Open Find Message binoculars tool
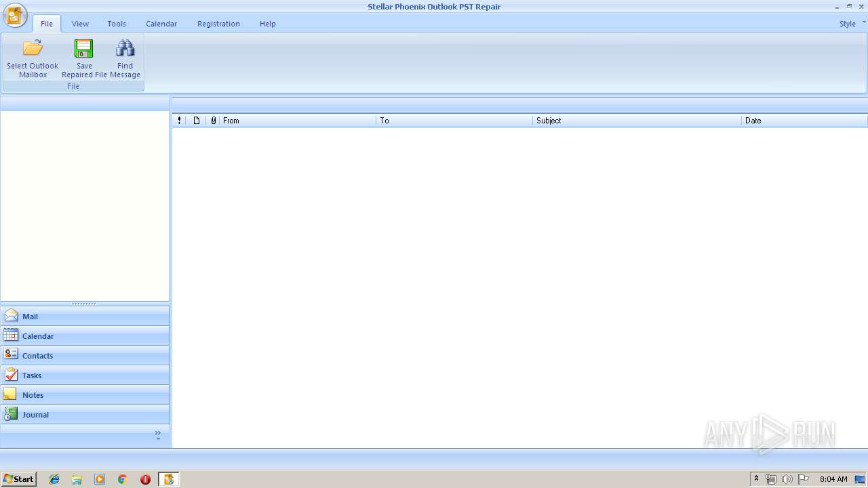The height and width of the screenshot is (488, 868). (x=125, y=59)
